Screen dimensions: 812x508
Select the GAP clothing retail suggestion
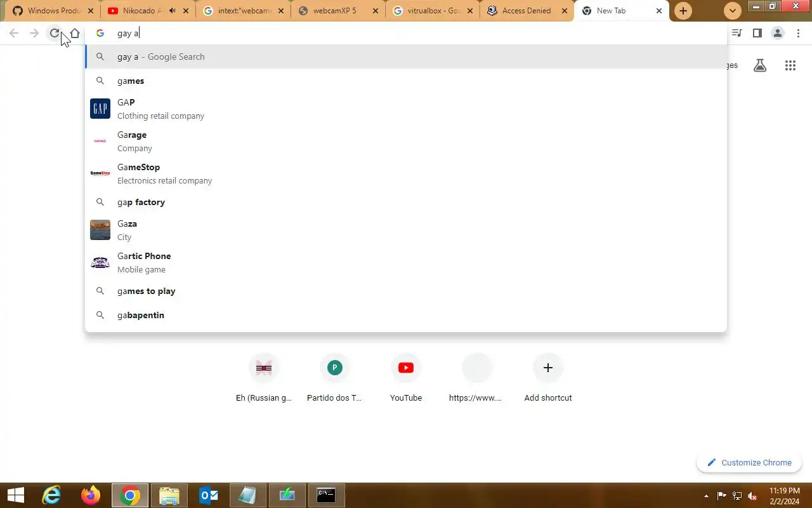(406, 109)
